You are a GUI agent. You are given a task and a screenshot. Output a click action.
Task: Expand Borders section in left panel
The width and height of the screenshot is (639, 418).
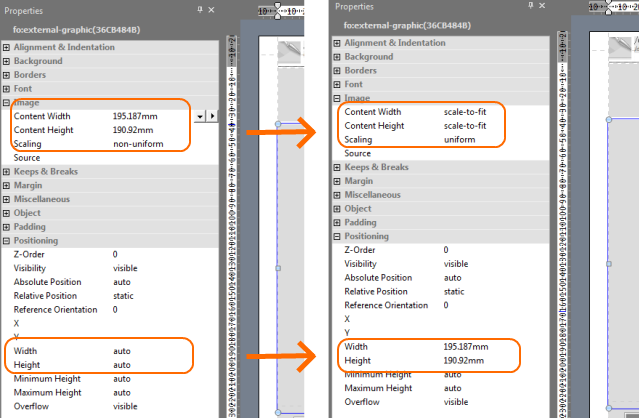[6, 74]
